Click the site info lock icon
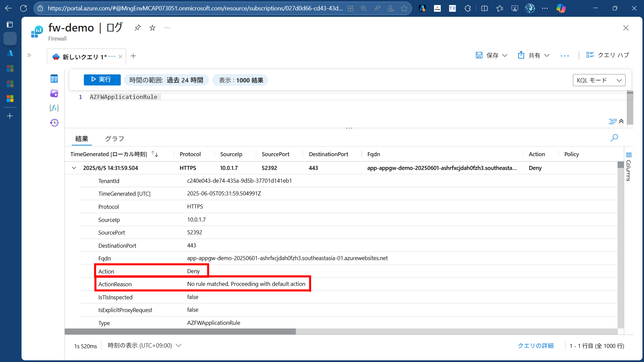Screen dimensions: 644x362 [x=40, y=8]
